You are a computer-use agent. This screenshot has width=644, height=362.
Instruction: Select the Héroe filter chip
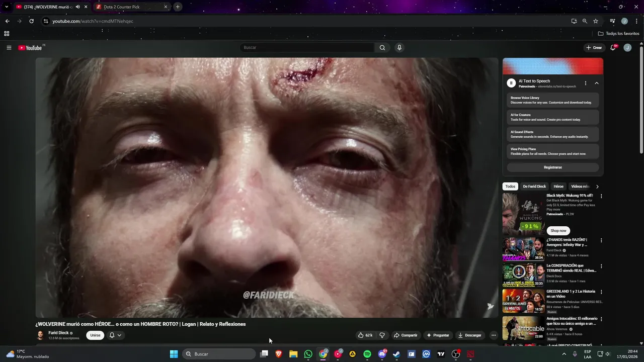click(558, 187)
